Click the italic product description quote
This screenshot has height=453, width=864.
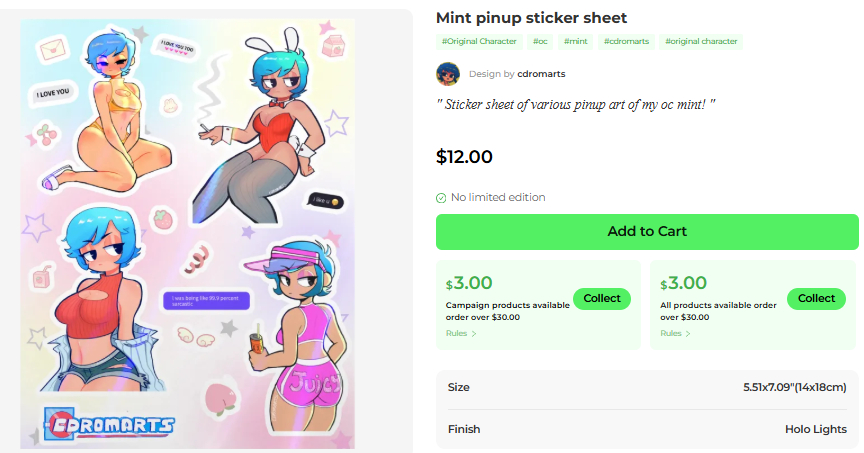pos(576,104)
